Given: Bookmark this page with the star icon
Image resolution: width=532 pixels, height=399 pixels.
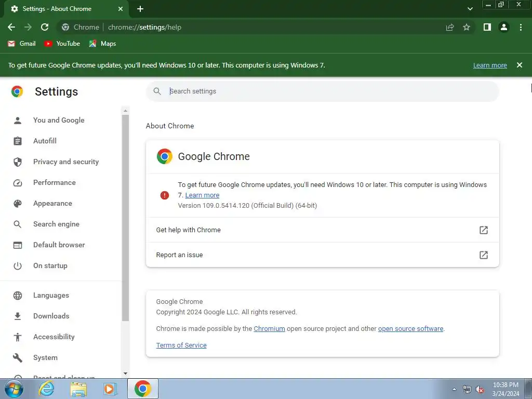Looking at the screenshot, I should (467, 27).
